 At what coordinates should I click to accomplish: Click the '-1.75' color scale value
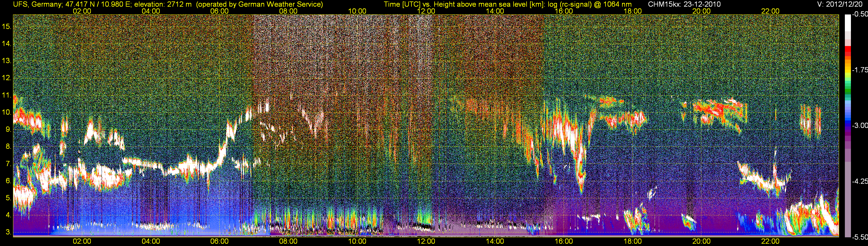[860, 70]
